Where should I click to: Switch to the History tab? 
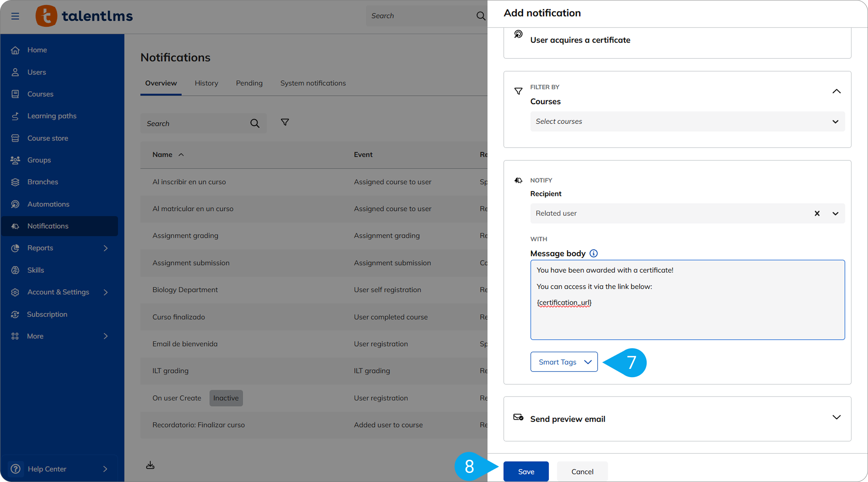pyautogui.click(x=206, y=83)
